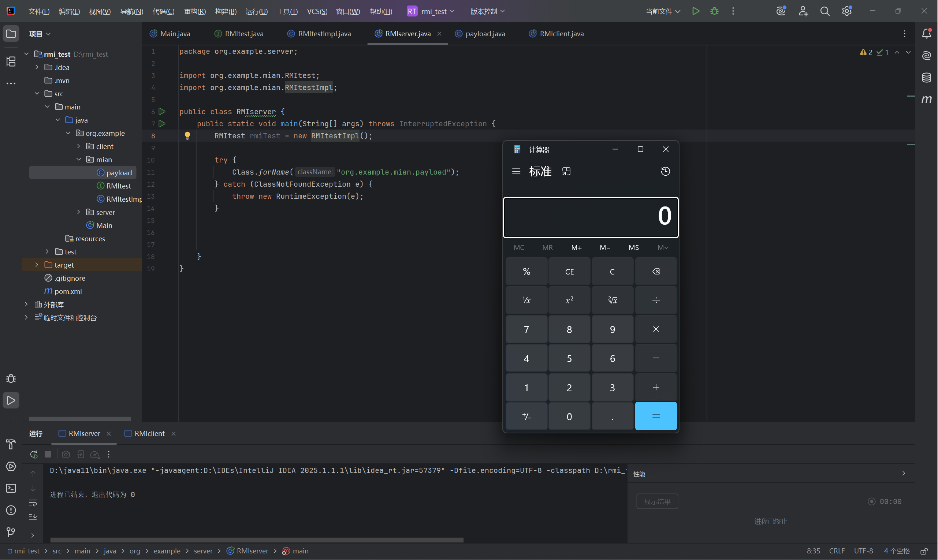The height and width of the screenshot is (560, 938).
Task: Open the 项目 view dropdown
Action: (x=40, y=34)
